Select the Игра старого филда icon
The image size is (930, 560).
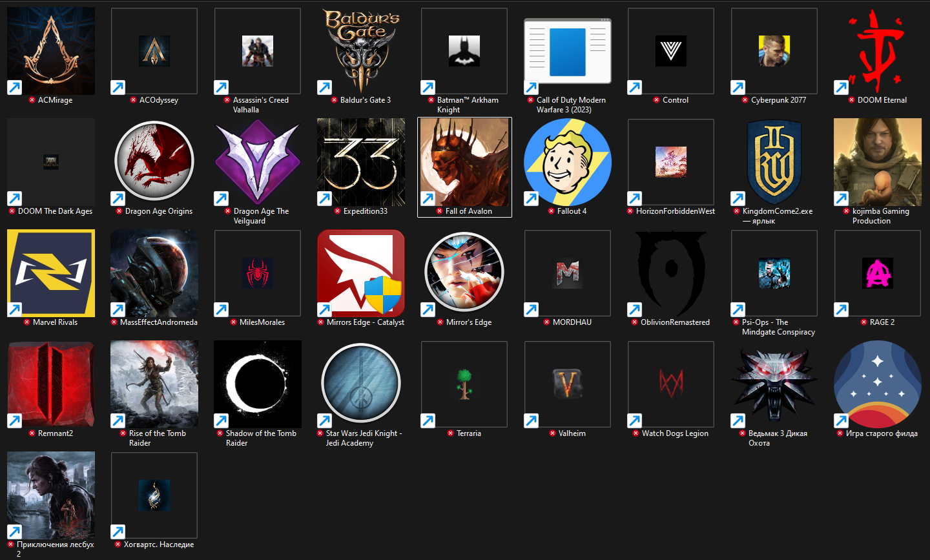click(x=878, y=384)
